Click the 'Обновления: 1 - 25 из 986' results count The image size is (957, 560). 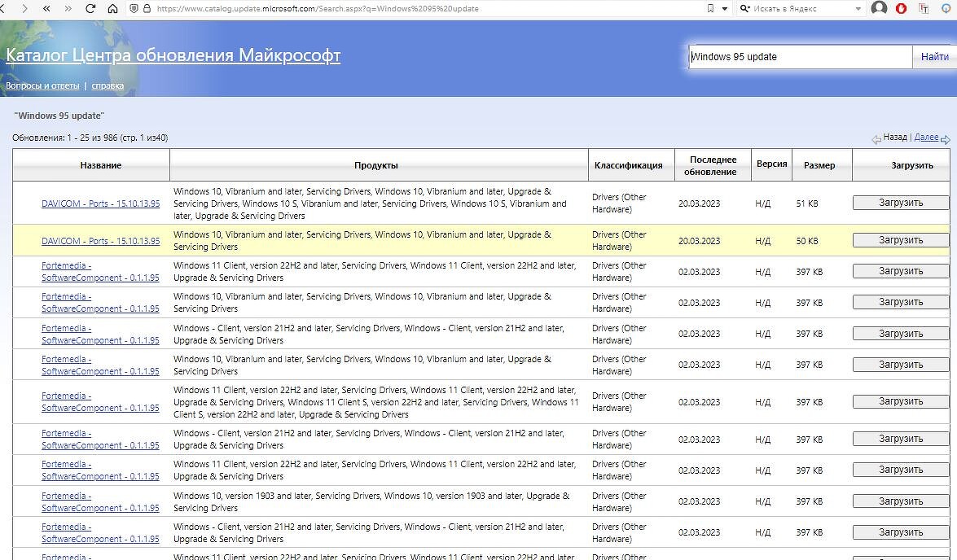pyautogui.click(x=90, y=138)
